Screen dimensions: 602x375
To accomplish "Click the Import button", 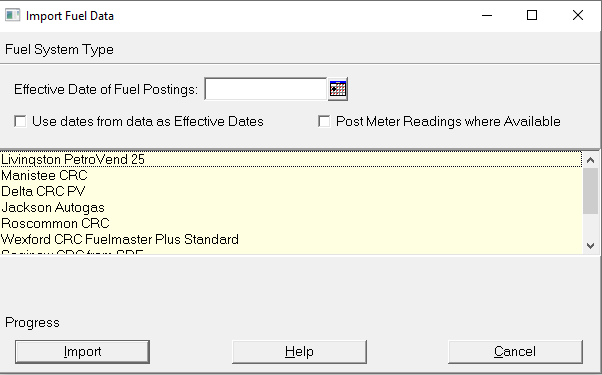I will pos(83,352).
